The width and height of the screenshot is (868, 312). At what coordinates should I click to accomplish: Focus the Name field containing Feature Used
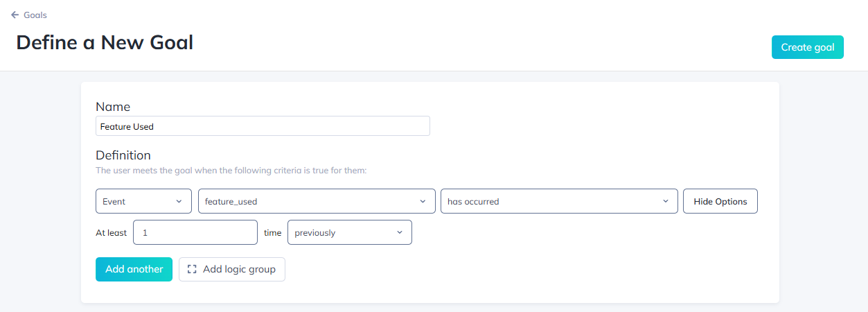(x=263, y=126)
